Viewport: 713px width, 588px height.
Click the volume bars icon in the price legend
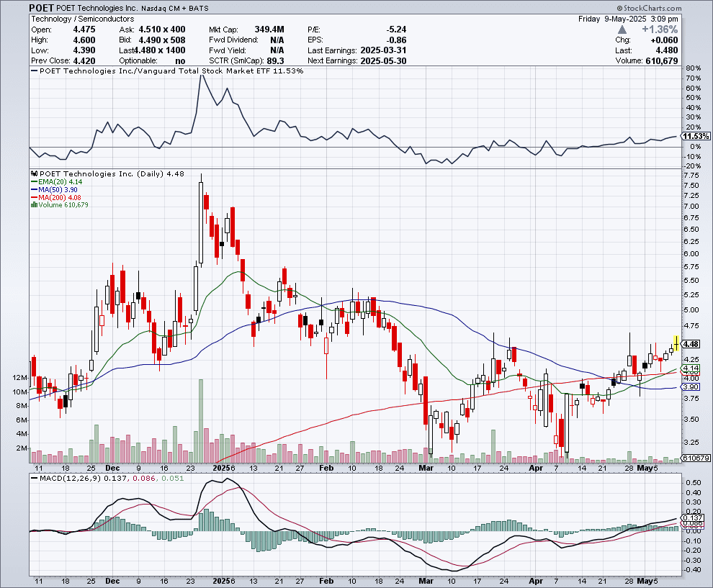[x=34, y=205]
